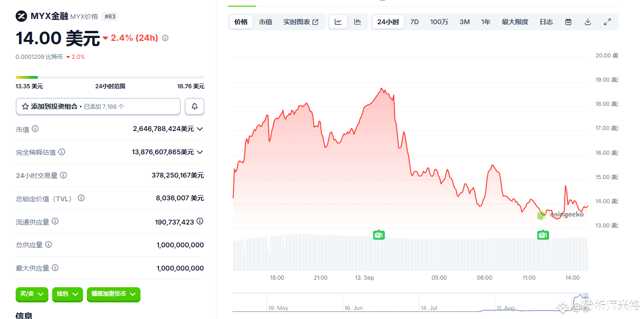Click the MYX coin logo icon
The image size is (644, 319).
click(21, 16)
